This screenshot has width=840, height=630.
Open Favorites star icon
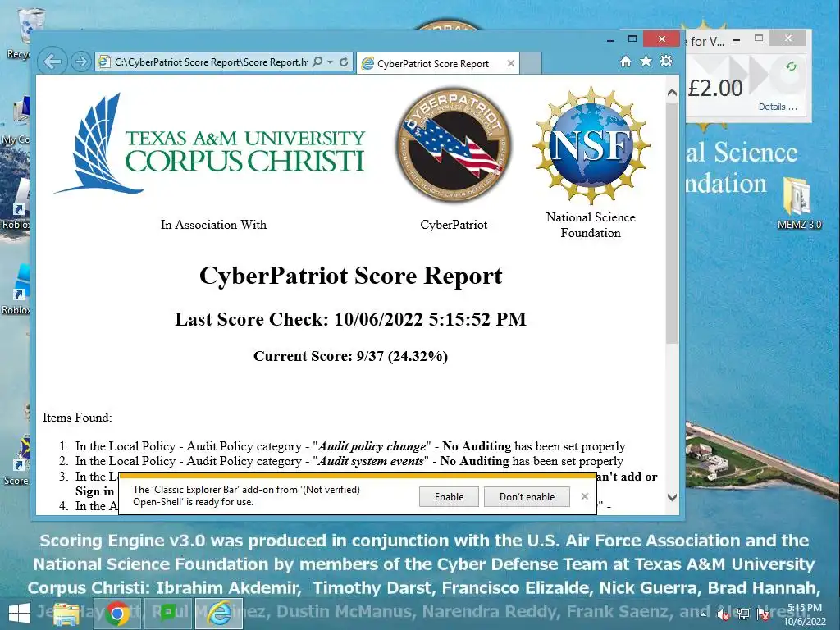pyautogui.click(x=646, y=61)
